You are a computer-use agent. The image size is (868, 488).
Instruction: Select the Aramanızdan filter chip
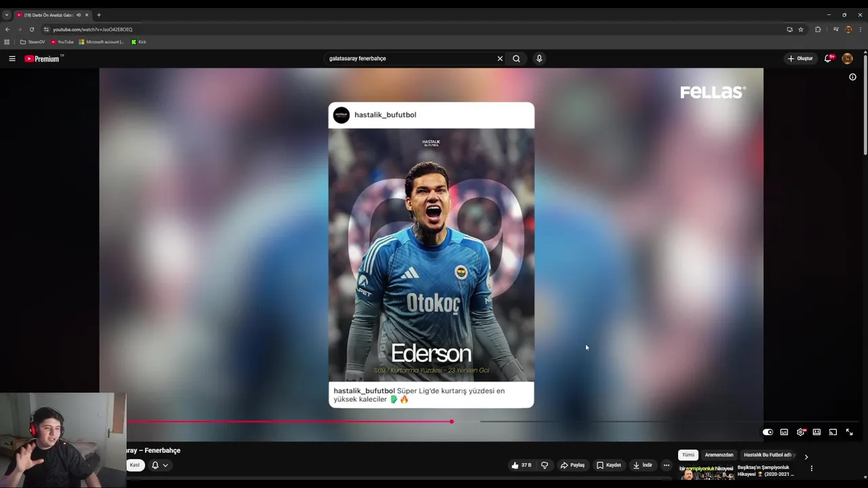point(719,455)
